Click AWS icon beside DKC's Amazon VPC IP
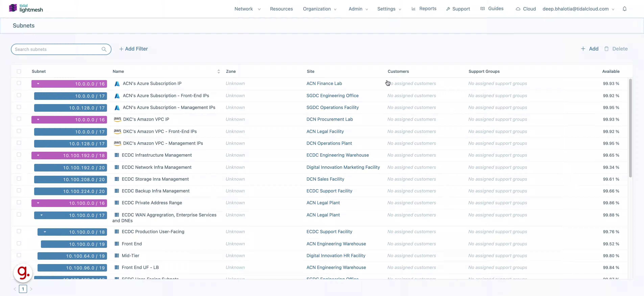The image size is (644, 296). (117, 119)
